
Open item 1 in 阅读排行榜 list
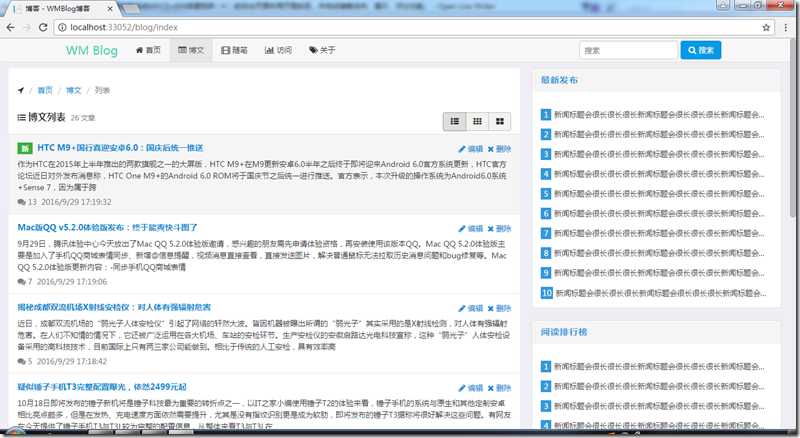point(659,367)
